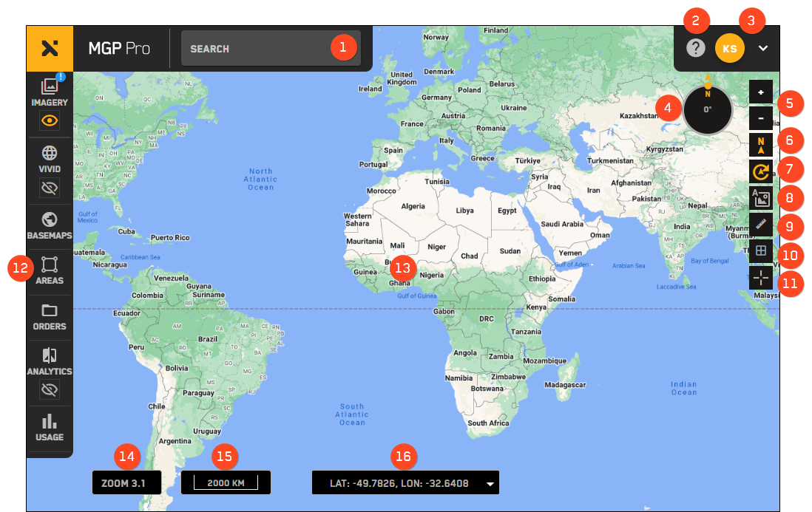
Task: Open the Imagery panel
Action: pyautogui.click(x=50, y=91)
